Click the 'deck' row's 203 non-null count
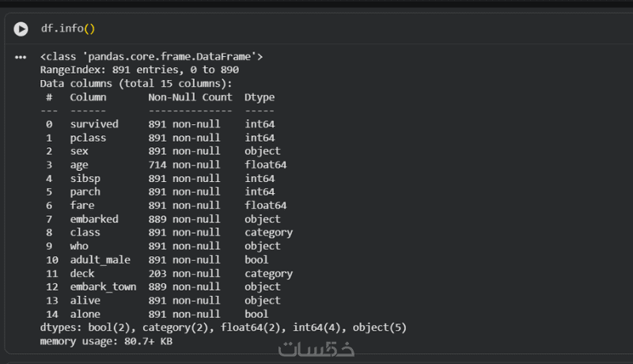This screenshot has height=364, width=633. coord(184,274)
